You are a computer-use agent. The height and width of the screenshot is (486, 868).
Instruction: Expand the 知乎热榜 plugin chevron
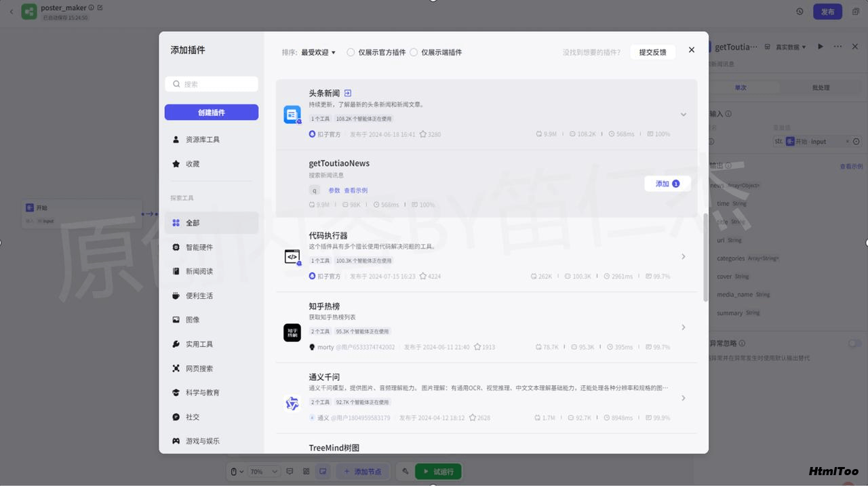[x=683, y=327]
